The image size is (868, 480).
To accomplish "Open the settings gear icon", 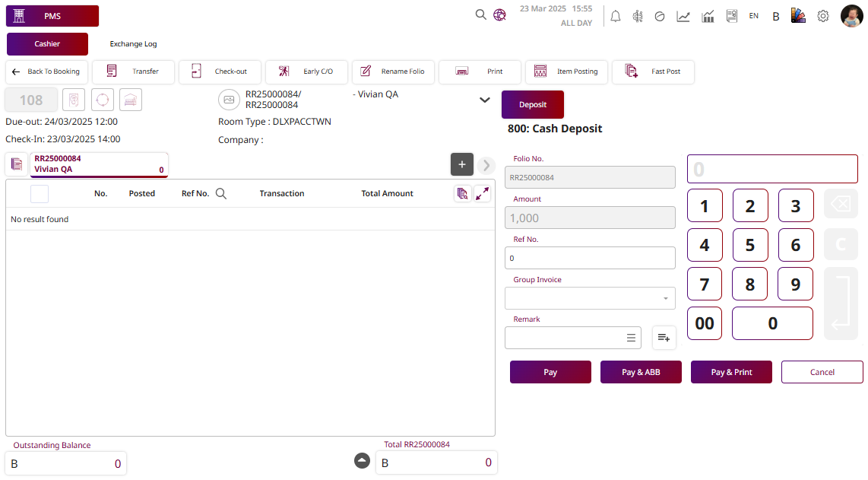I will pos(823,16).
